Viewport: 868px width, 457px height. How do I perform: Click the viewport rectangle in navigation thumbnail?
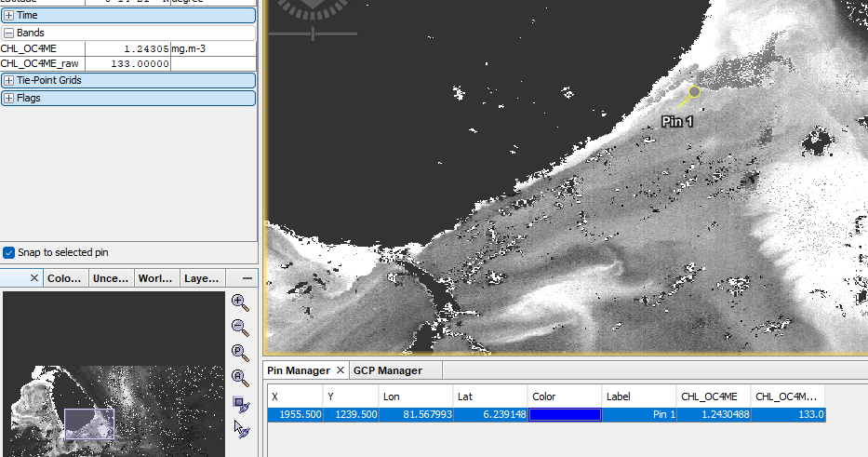click(89, 423)
